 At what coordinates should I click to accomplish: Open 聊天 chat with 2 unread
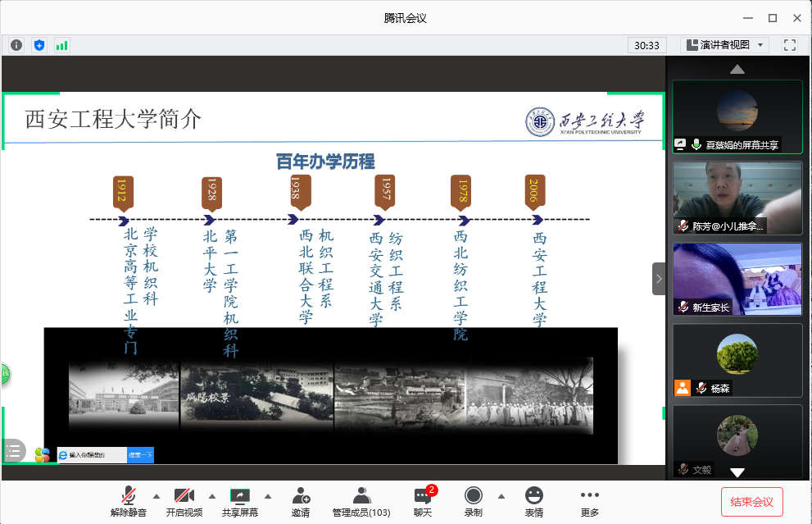(423, 501)
